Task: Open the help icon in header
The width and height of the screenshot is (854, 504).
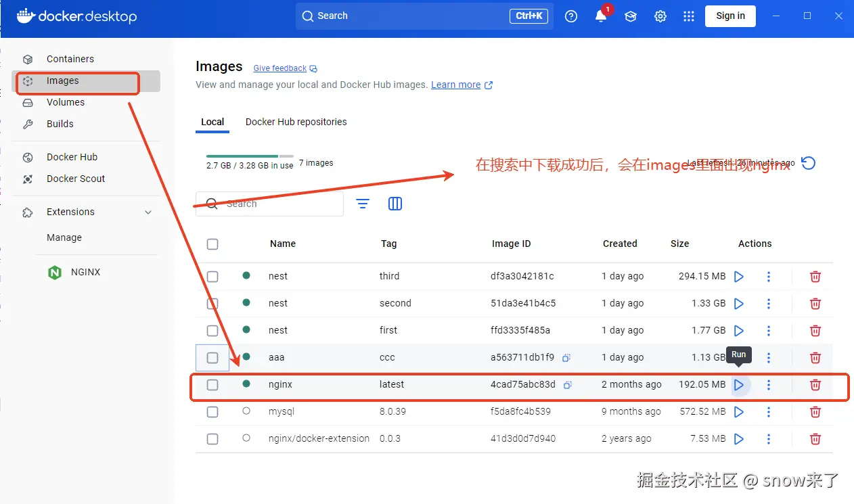Action: click(571, 16)
